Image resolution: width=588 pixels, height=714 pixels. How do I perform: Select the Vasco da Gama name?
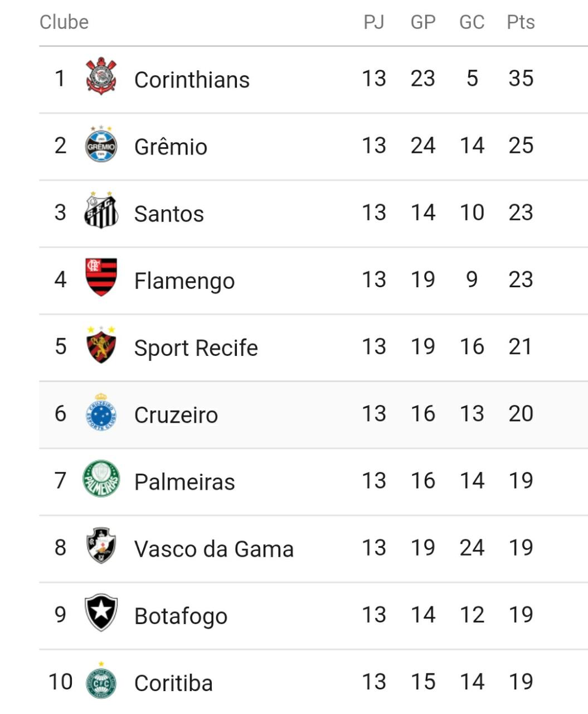[214, 549]
